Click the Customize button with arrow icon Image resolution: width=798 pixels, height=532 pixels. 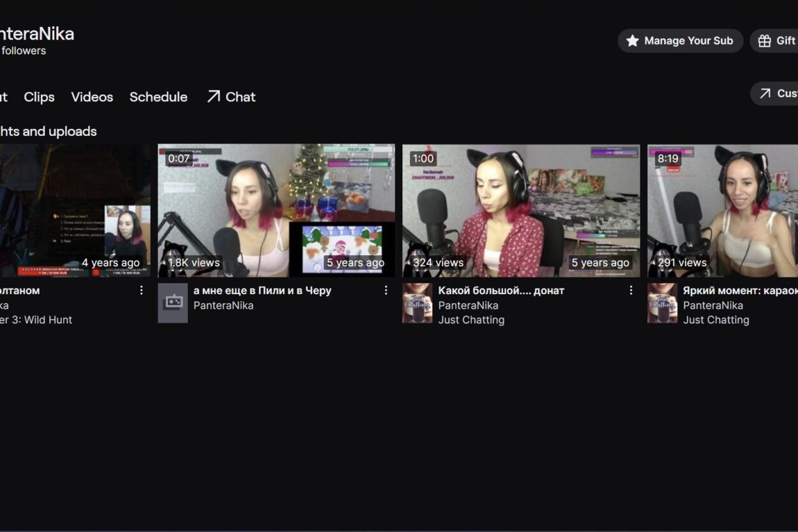coord(774,93)
